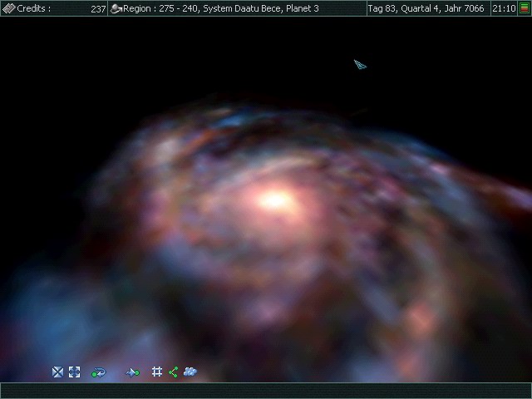Screen dimensions: 532x399
Task: Click the colored indicator at top-right corner
Action: coord(525,8)
